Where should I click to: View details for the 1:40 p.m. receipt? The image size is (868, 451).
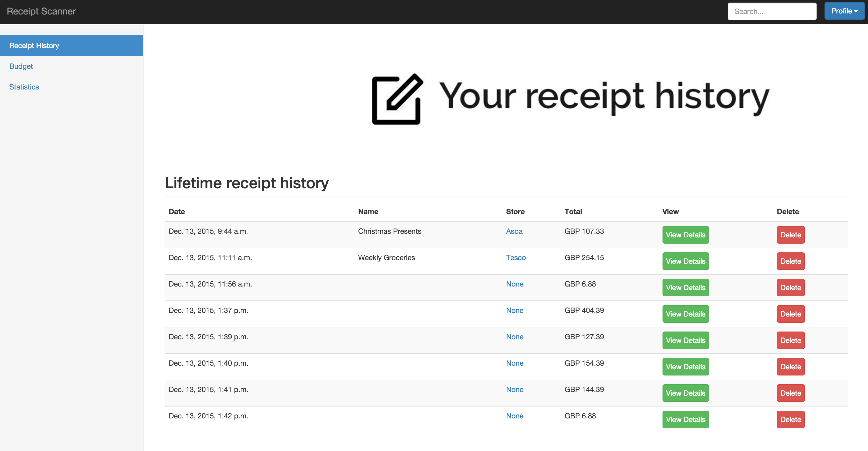[685, 366]
